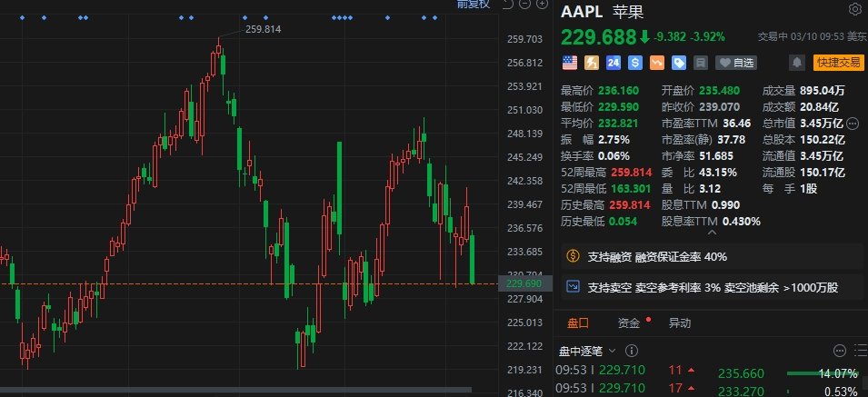Click the US flag market icon
Screen dimensions: 868x397
coord(570,63)
